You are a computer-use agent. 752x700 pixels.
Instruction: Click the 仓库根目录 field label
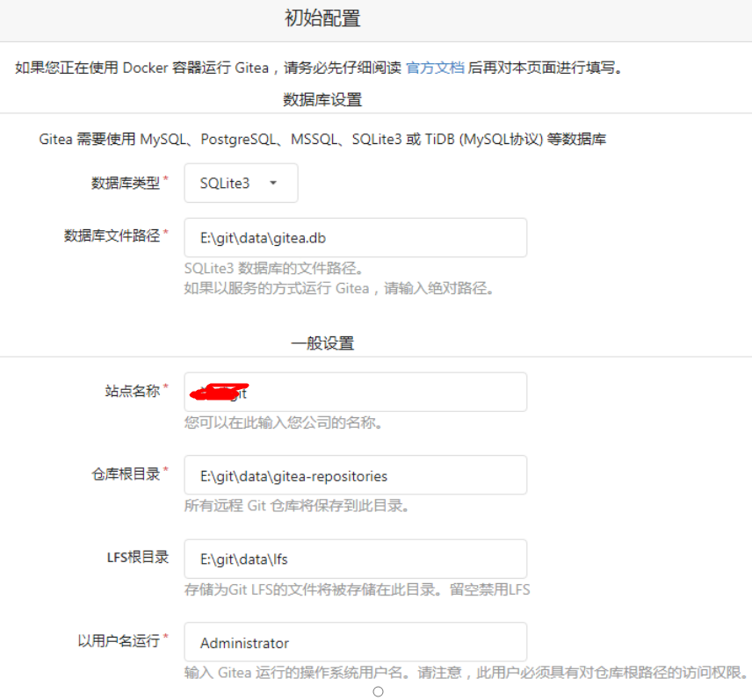pos(126,473)
